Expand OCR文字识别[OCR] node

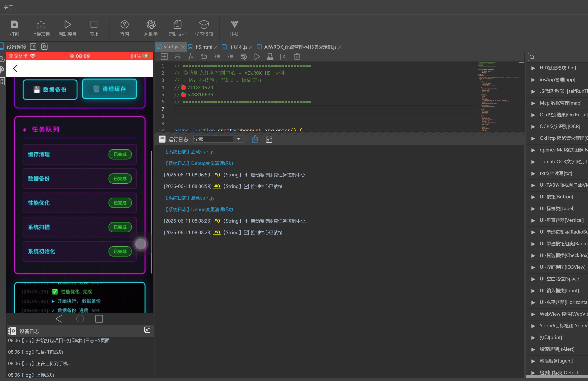pos(533,127)
